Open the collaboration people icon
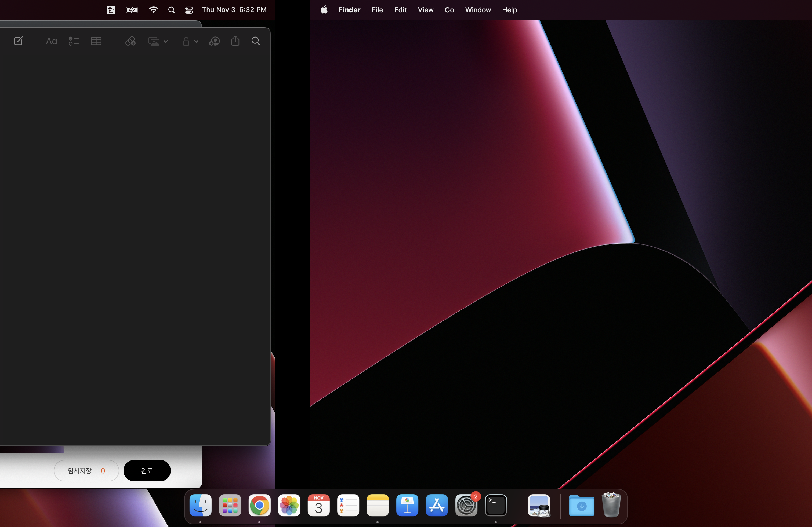 [x=214, y=41]
